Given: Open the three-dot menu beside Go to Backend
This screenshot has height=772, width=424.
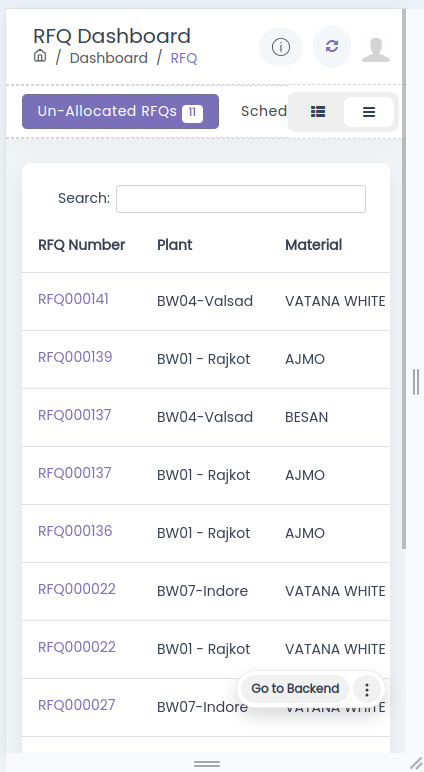Looking at the screenshot, I should tap(367, 689).
